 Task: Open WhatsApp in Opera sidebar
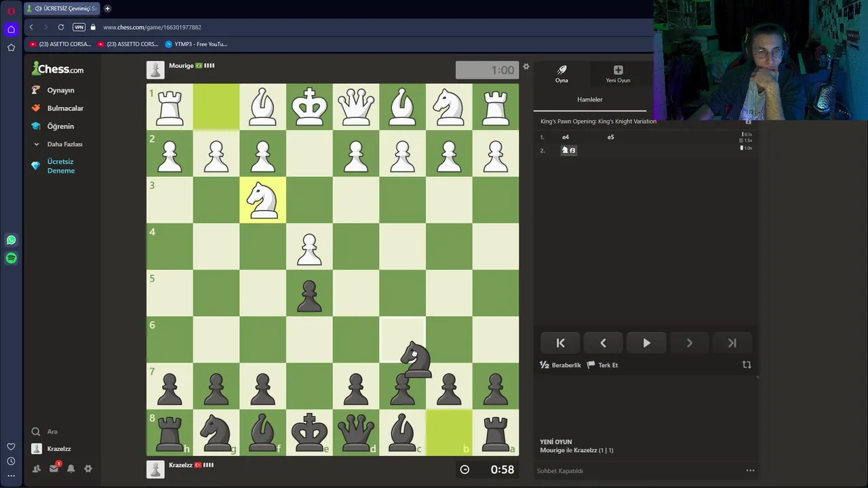pyautogui.click(x=11, y=240)
